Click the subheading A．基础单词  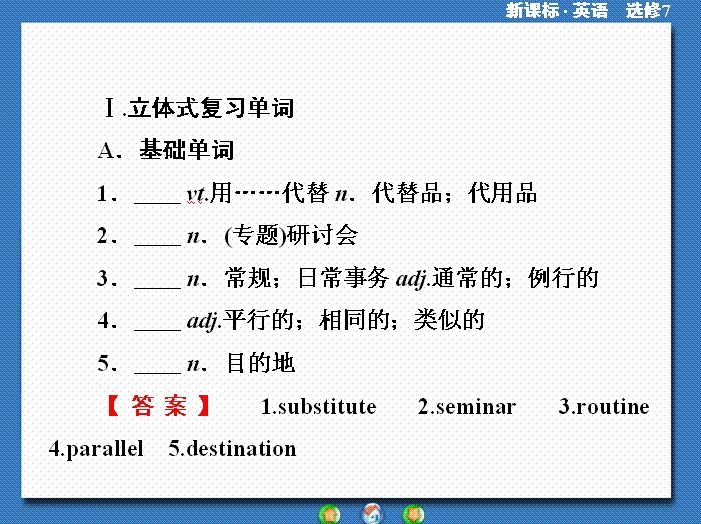pyautogui.click(x=166, y=151)
